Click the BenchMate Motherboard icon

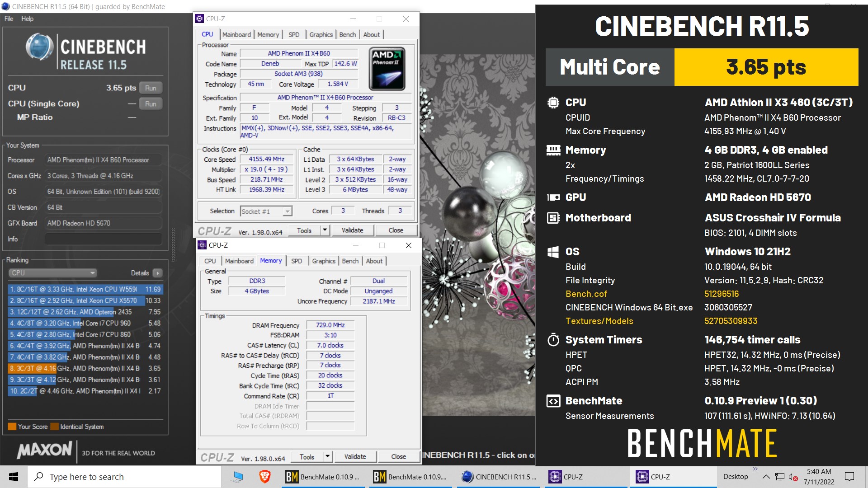pyautogui.click(x=553, y=218)
